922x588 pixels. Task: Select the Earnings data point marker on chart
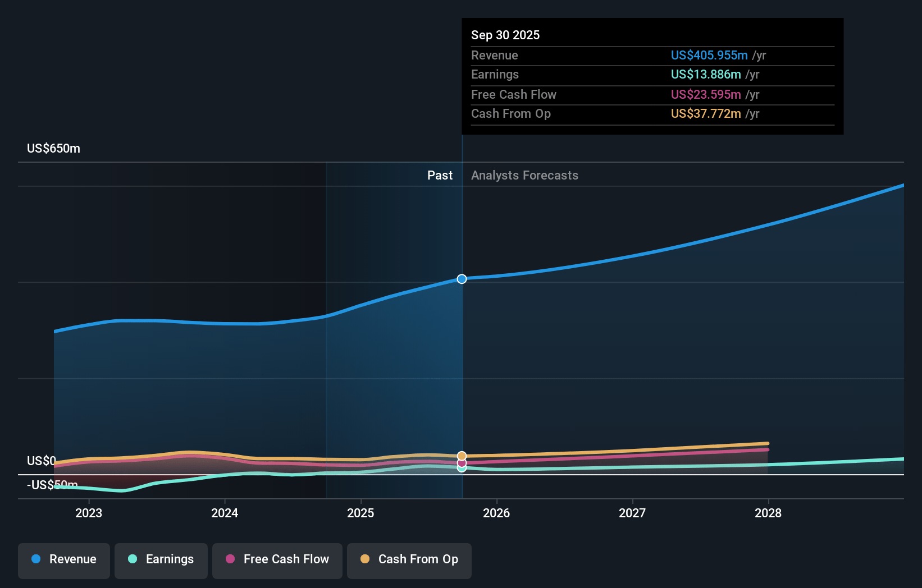[x=462, y=468]
